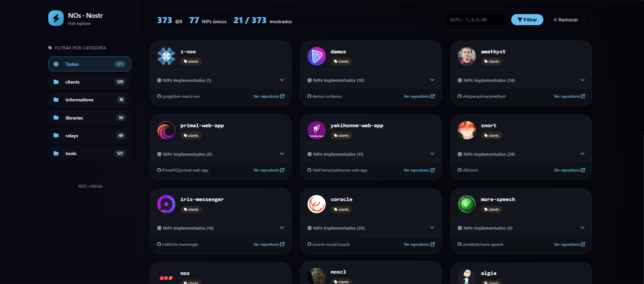Image resolution: width=644 pixels, height=284 pixels.
Task: Click the NOs lightning bolt logo
Action: point(56,18)
